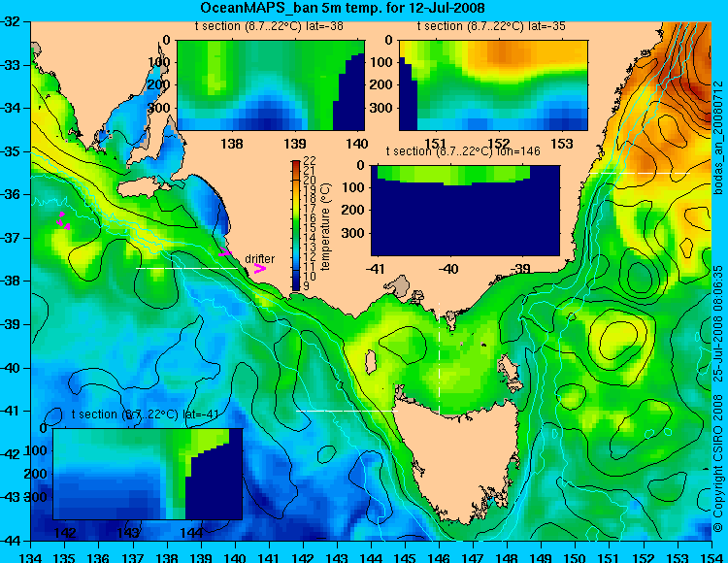Select the magenta drifter cluster near longitude 135
Viewport: 728px width, 563px height.
(63, 220)
